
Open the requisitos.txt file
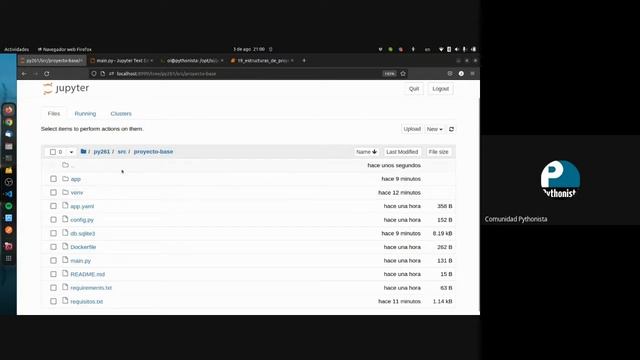click(x=87, y=302)
